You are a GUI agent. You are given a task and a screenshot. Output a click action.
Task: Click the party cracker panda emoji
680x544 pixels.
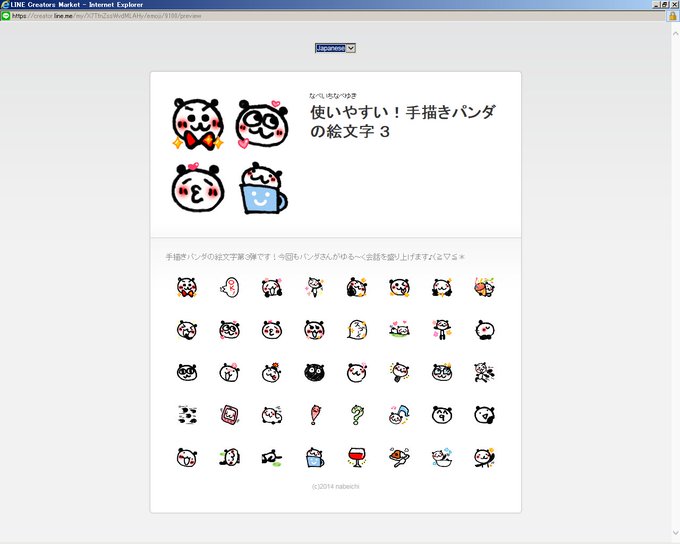coord(484,287)
